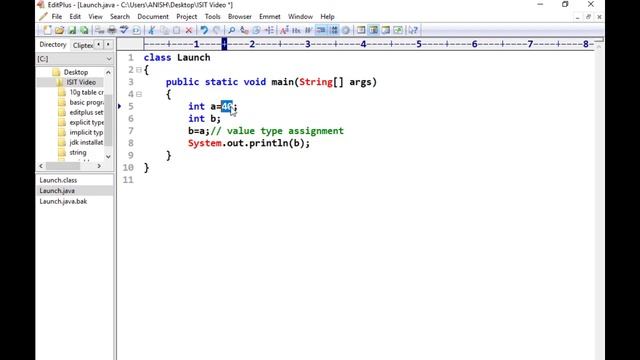Click the Redo arrow icon
This screenshot has width=640, height=360.
pyautogui.click(x=216, y=30)
